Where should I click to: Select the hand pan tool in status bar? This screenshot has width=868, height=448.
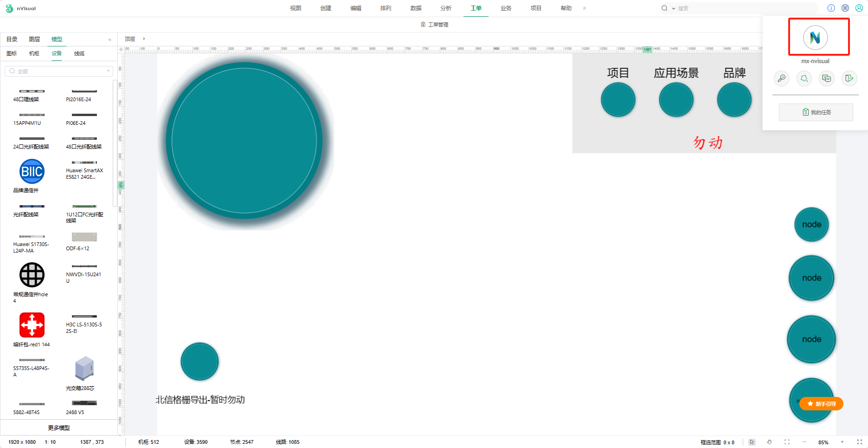coord(769,442)
